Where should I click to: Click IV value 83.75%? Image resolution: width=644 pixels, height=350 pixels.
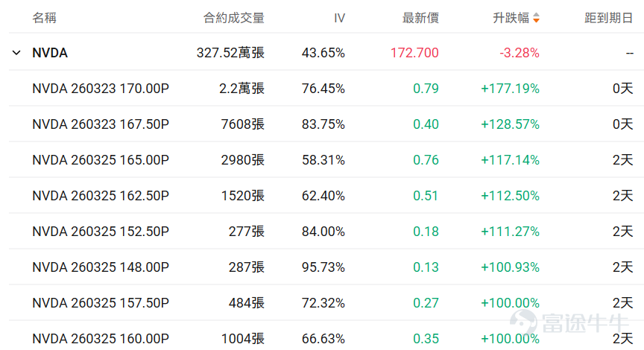coord(323,124)
